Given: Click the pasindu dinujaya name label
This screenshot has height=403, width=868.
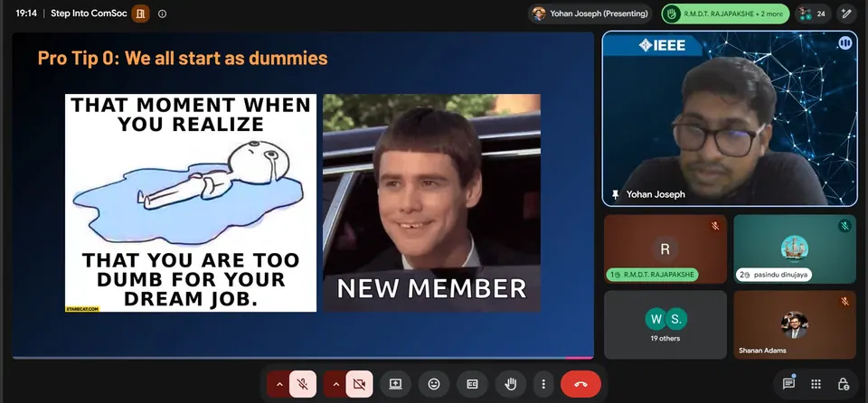Looking at the screenshot, I should point(773,275).
